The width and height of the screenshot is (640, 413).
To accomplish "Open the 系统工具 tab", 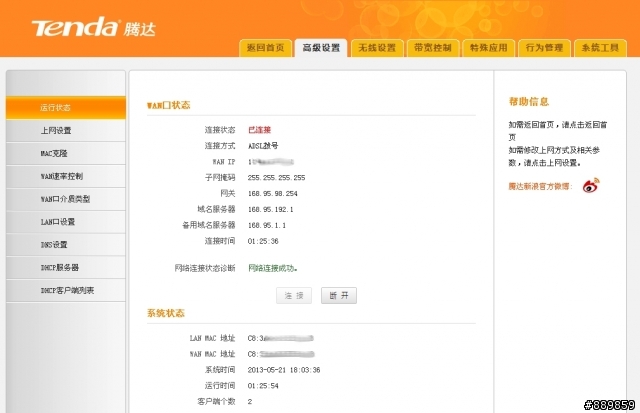I will (x=600, y=48).
